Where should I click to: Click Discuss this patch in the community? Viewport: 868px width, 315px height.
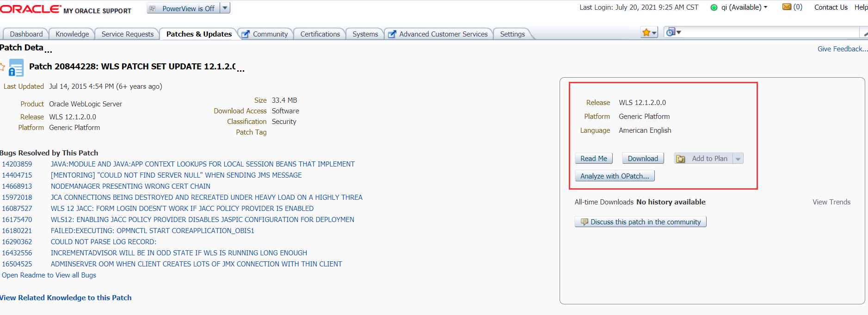coord(640,222)
